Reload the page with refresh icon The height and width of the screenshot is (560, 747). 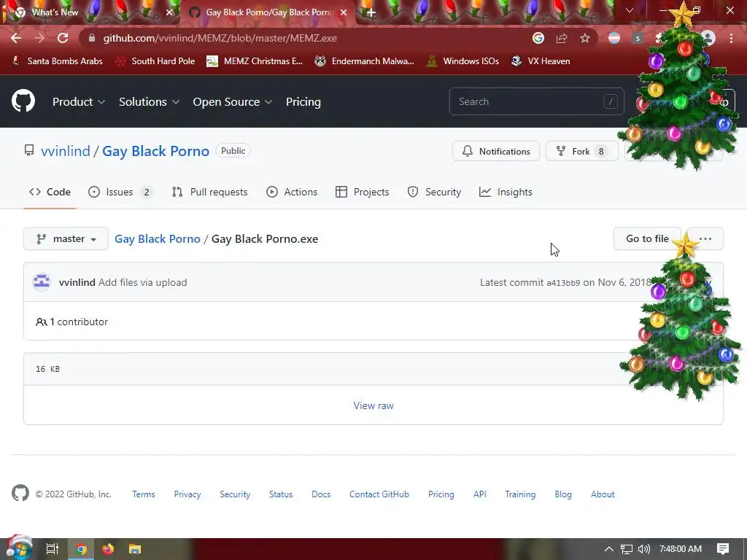[x=63, y=38]
